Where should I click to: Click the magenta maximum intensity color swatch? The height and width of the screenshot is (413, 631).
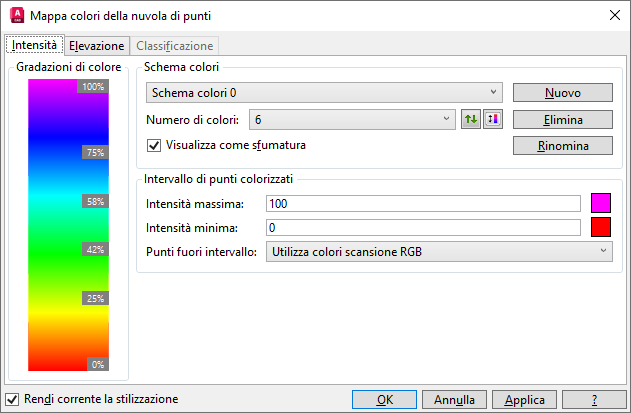tap(601, 204)
